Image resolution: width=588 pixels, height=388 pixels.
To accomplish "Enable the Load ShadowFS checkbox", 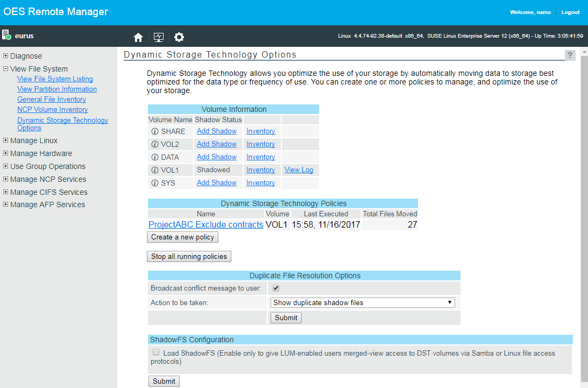I will click(x=156, y=352).
